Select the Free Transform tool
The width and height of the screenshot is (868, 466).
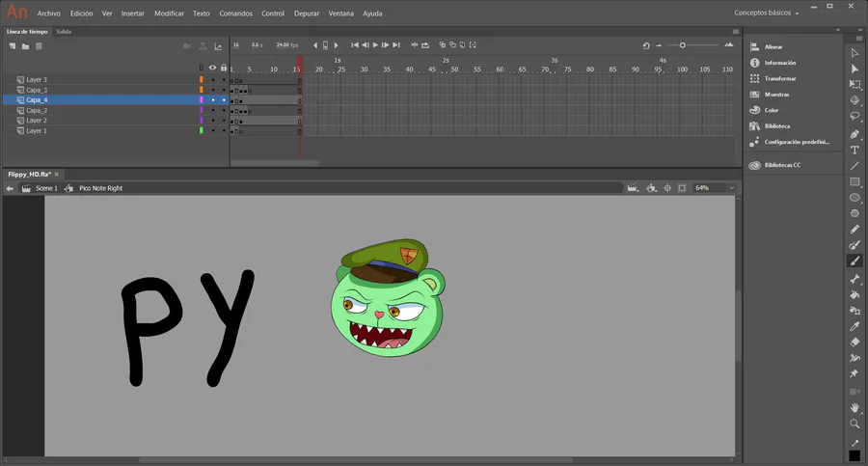point(854,84)
